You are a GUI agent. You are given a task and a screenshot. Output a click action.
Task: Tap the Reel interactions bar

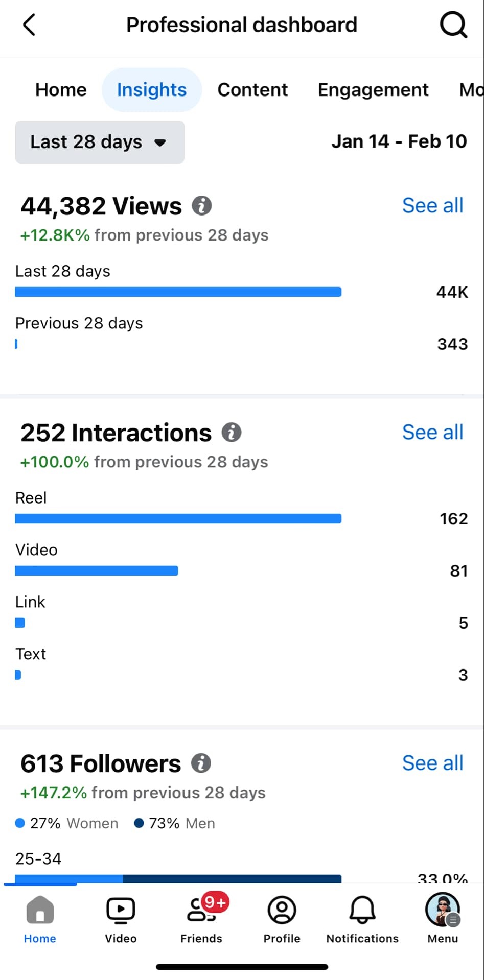coord(178,519)
